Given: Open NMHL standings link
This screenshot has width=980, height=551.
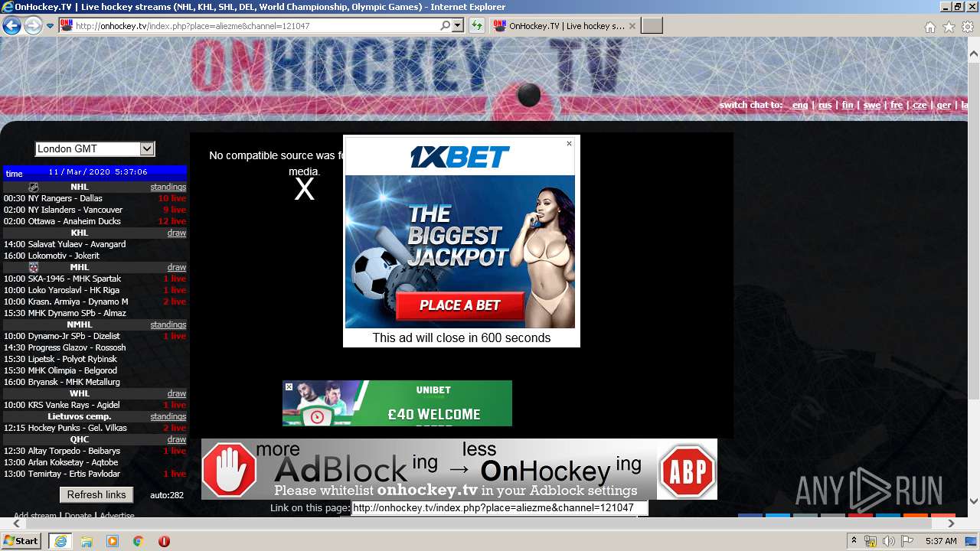Looking at the screenshot, I should tap(168, 324).
